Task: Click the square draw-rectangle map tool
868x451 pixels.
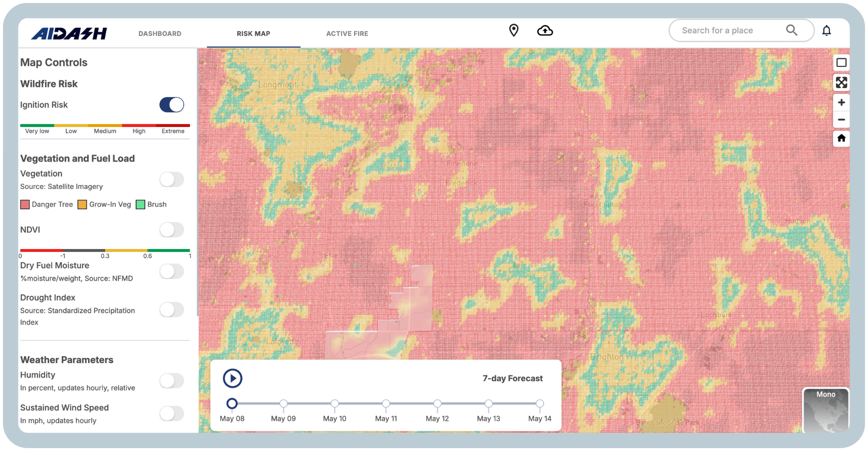Action: tap(841, 62)
